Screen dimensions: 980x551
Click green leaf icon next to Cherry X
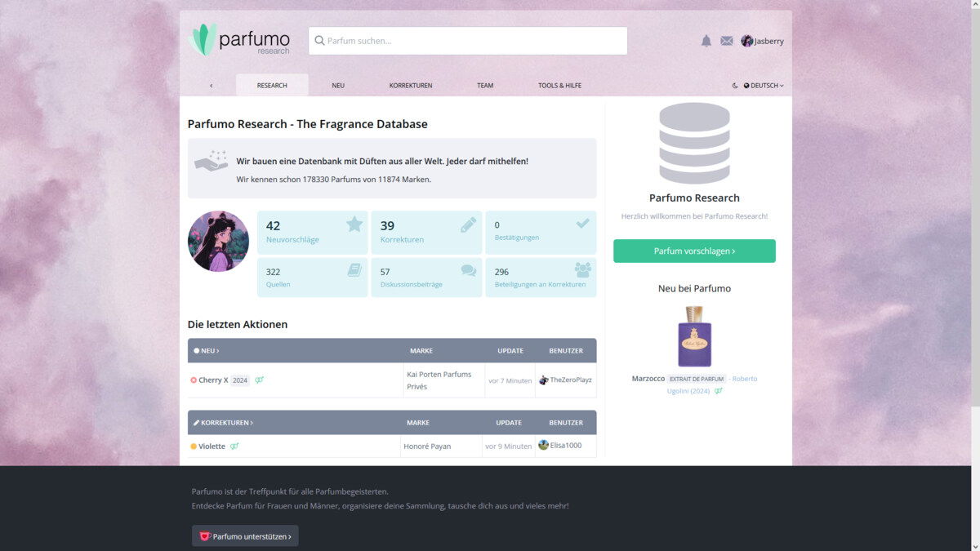tap(259, 380)
